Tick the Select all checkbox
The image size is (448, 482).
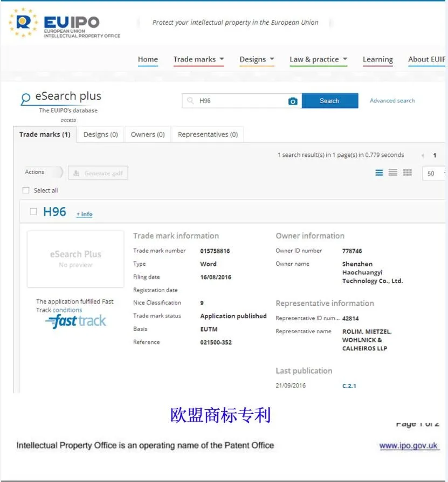(26, 190)
